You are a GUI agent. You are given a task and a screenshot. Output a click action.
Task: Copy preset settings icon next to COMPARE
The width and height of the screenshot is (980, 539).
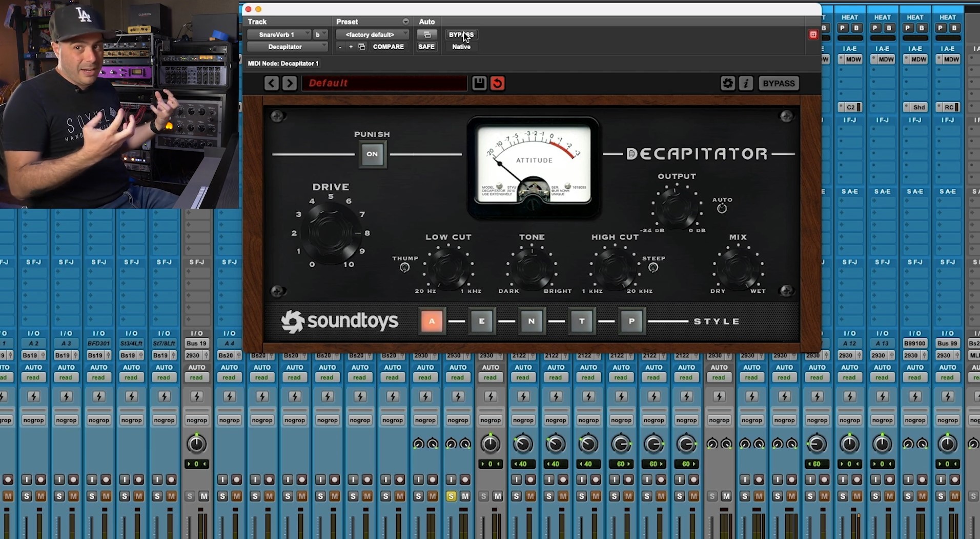point(362,47)
